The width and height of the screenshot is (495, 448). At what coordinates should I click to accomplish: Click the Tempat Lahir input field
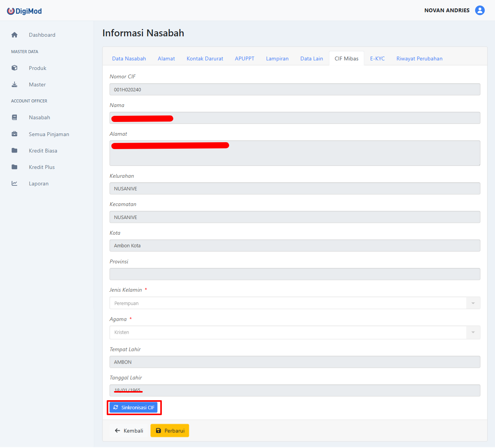(x=295, y=362)
